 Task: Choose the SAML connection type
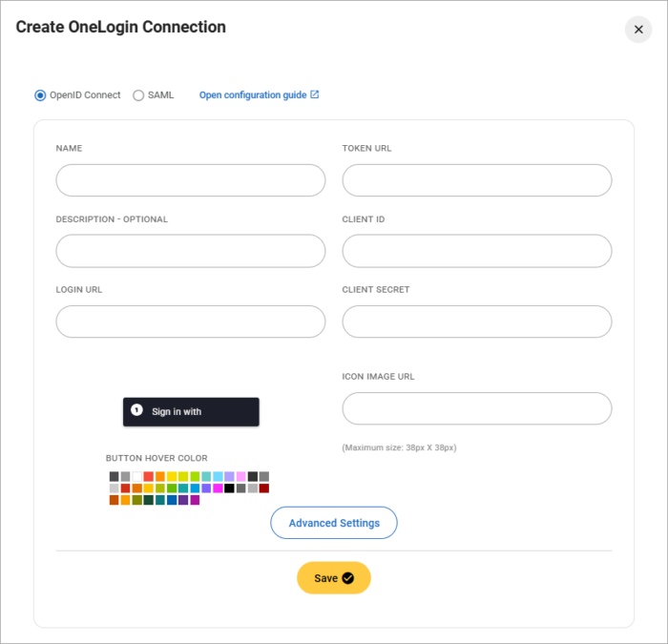[138, 95]
